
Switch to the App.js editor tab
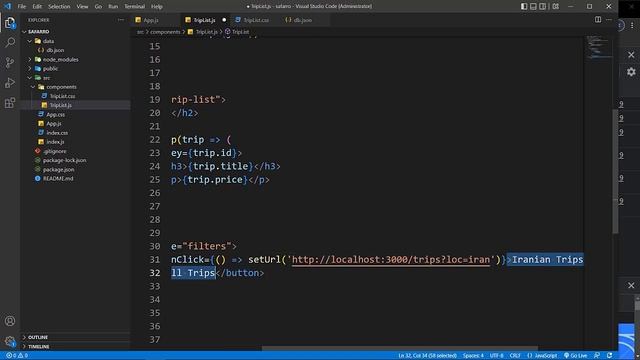tap(151, 20)
